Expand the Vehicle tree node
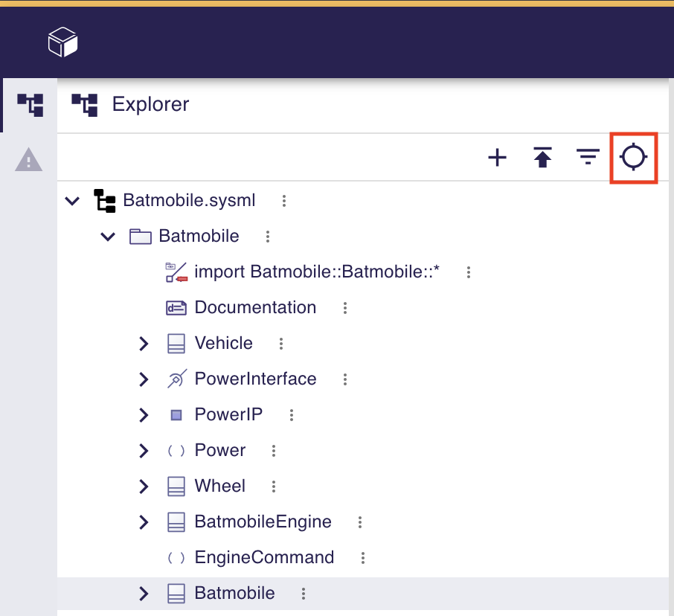The image size is (674, 616). pyautogui.click(x=143, y=343)
